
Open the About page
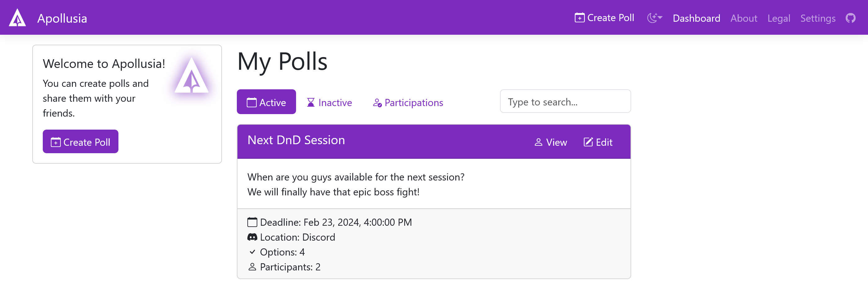pos(744,18)
